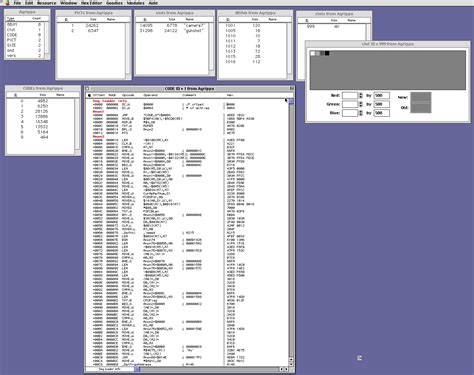Select bitmap resource ID 1016
Screen dimensions: 474x375
click(x=253, y=62)
